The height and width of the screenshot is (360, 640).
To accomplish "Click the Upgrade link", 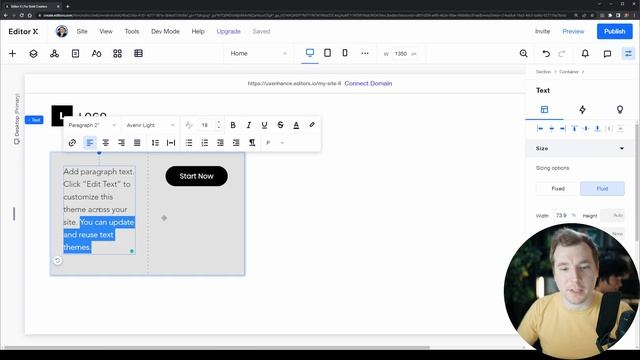I will pos(229,31).
